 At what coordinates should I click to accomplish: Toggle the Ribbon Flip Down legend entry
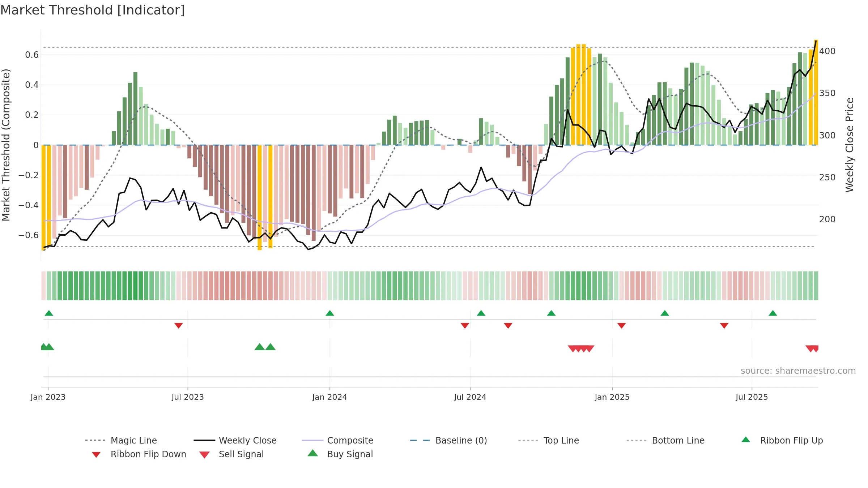pos(139,454)
